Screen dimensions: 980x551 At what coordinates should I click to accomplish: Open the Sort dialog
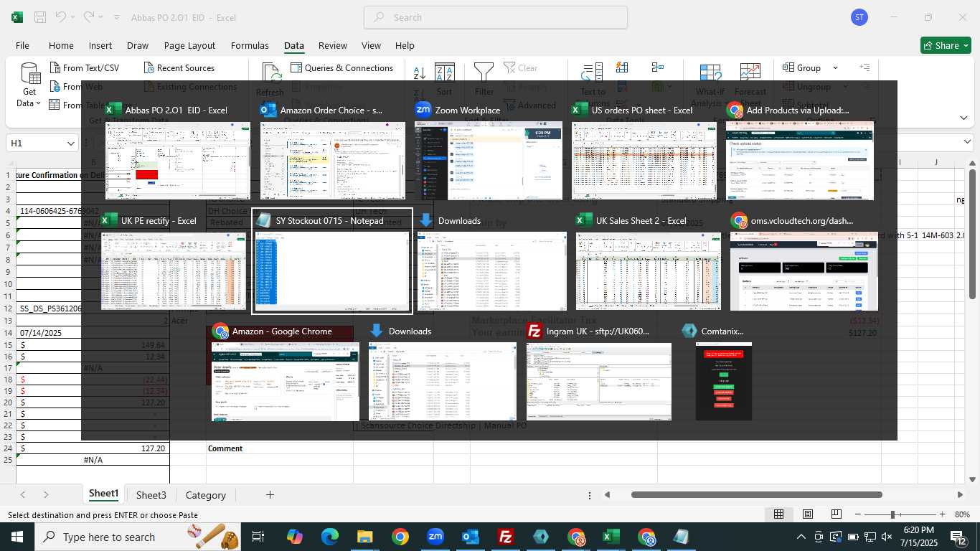tap(445, 80)
